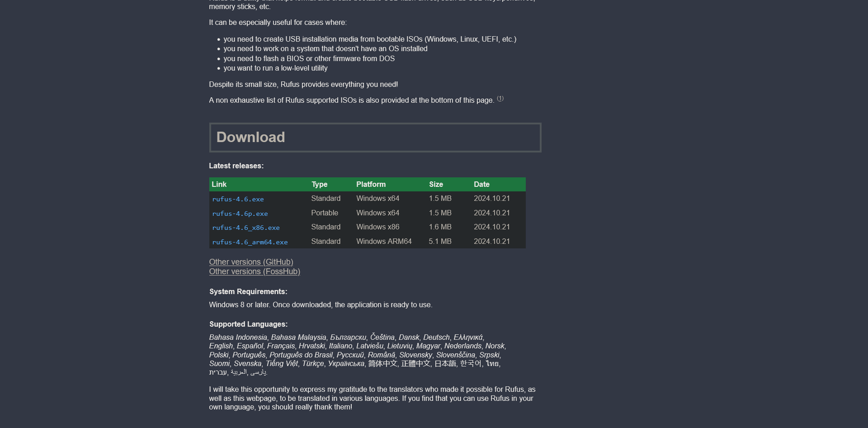Select Standard type in the rufus-4.6_arm64.exe row
868x428 pixels.
click(325, 241)
